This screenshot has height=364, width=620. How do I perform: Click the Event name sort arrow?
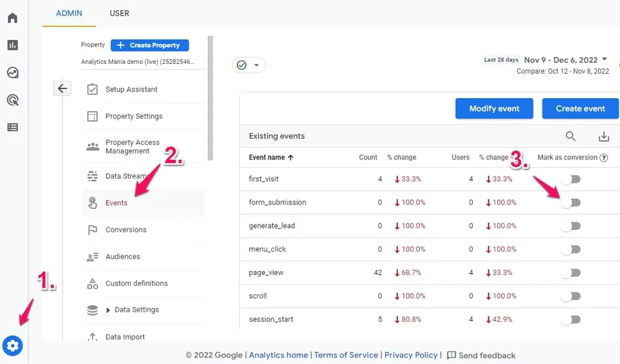tap(291, 157)
